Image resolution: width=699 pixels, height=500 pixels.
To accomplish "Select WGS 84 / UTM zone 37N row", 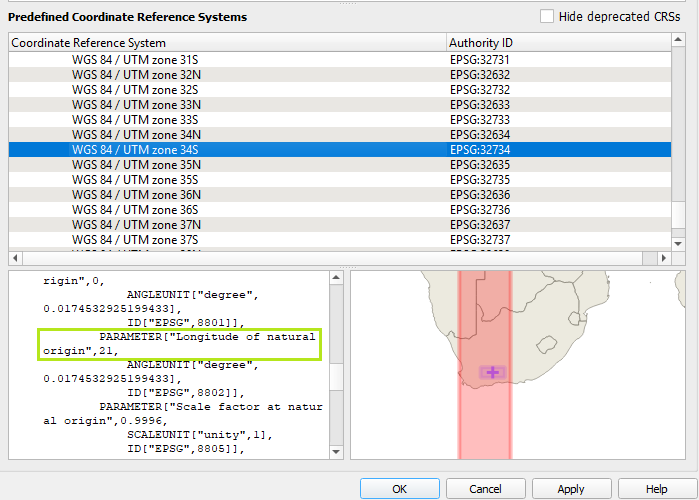I will (340, 225).
